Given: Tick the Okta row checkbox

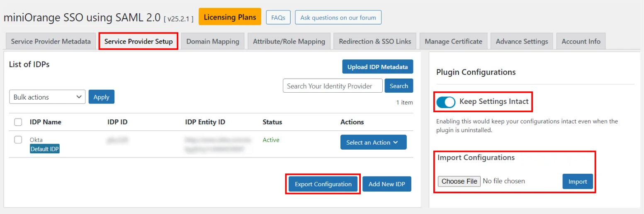Looking at the screenshot, I should (18, 140).
